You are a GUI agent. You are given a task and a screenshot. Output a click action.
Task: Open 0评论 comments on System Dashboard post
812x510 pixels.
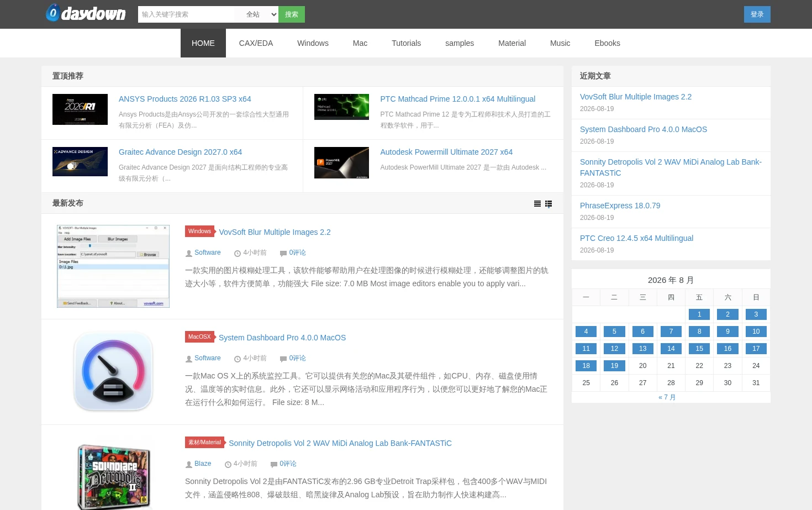click(x=297, y=358)
